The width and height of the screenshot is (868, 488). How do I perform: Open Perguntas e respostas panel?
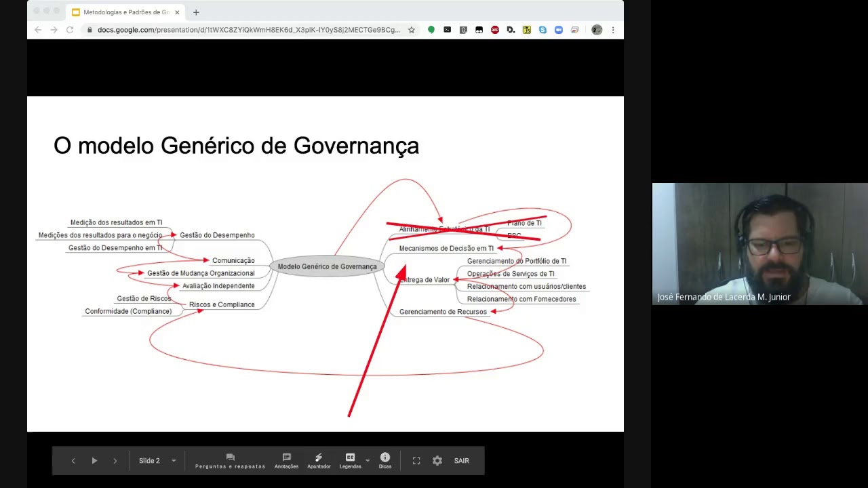pyautogui.click(x=230, y=461)
